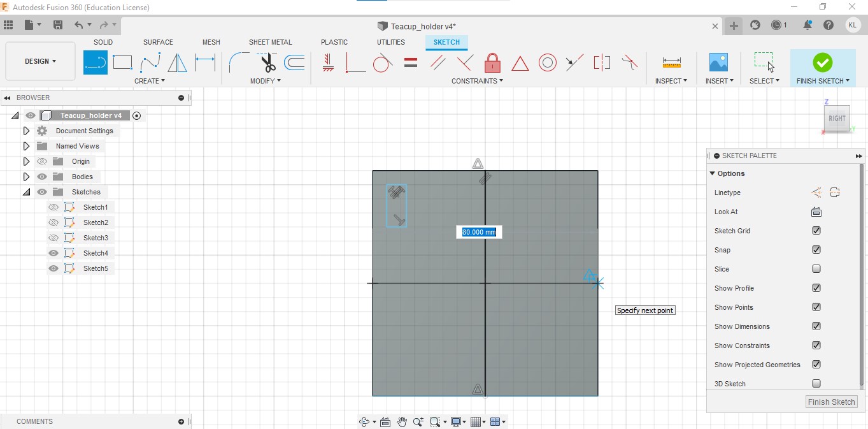The height and width of the screenshot is (429, 868).
Task: Open the MODIFY dropdown menu
Action: [266, 81]
